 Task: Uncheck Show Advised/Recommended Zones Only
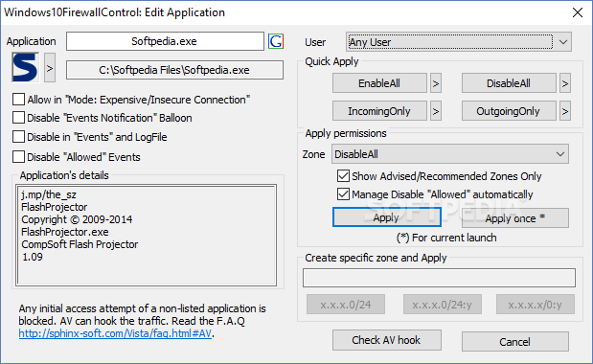343,175
